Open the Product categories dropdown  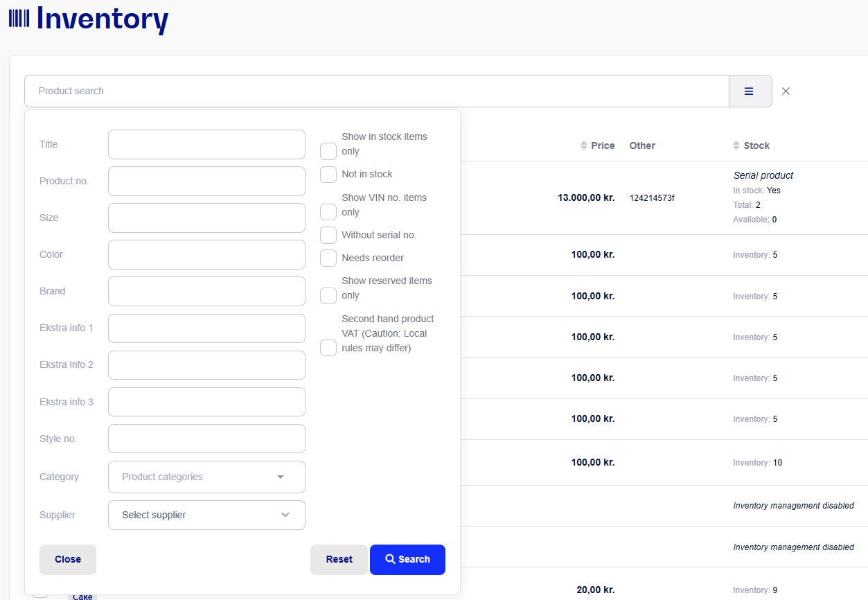(206, 477)
